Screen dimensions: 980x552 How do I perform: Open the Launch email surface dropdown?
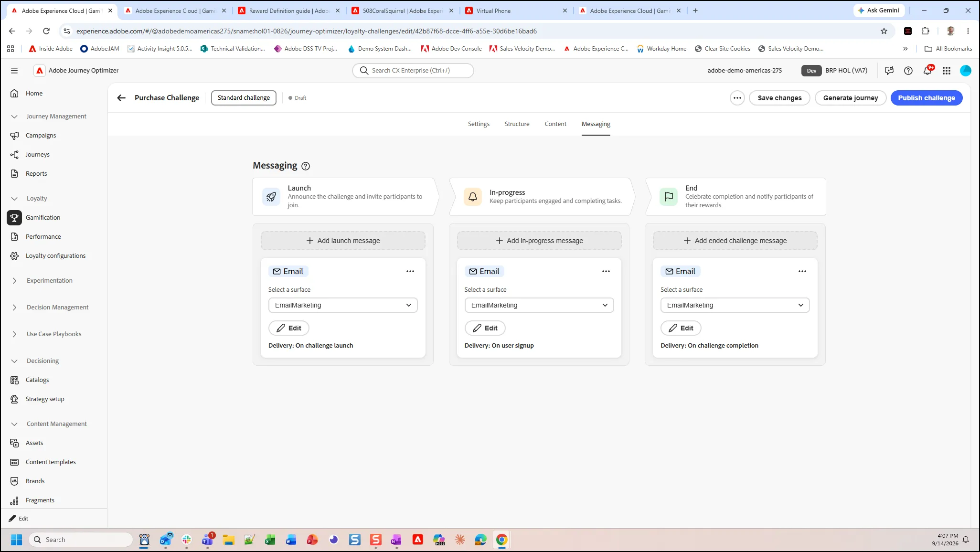pos(343,305)
